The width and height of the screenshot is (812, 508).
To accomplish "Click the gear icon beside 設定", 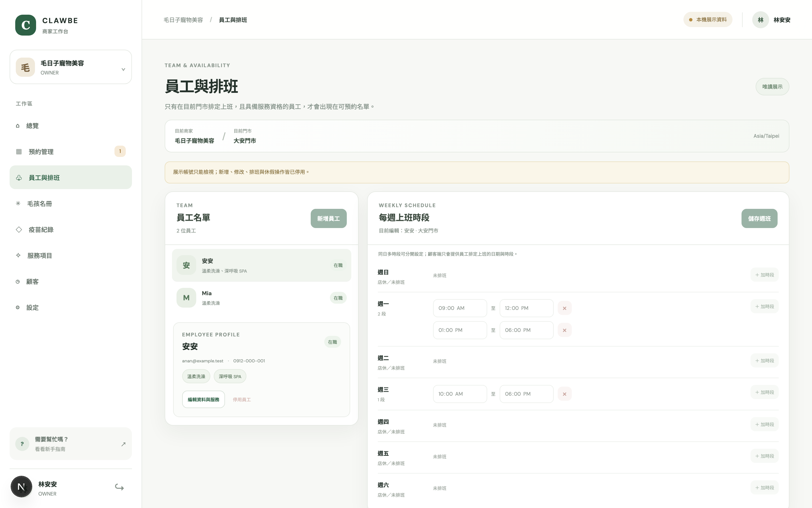I will coord(17,307).
